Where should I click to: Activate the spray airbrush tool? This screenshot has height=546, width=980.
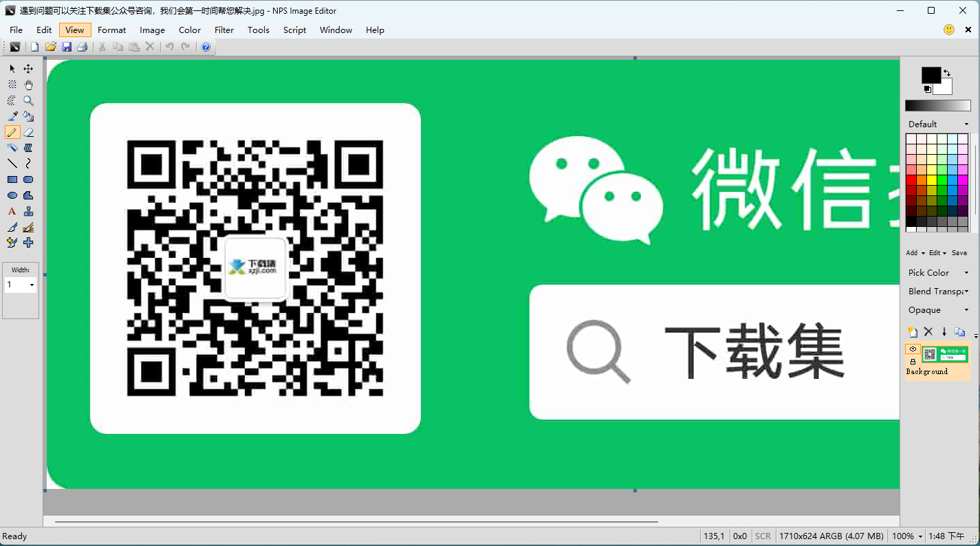pos(12,148)
